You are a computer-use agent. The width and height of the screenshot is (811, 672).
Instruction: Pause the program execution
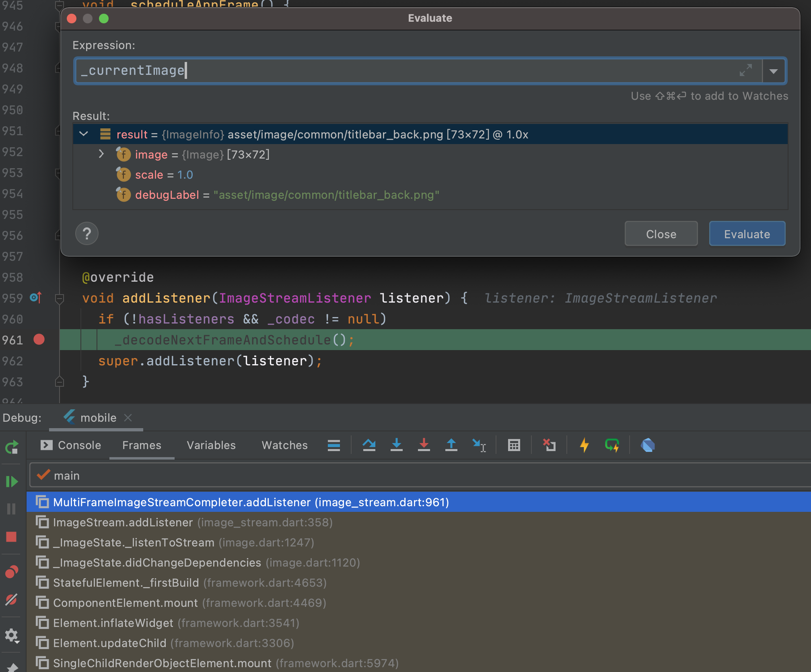point(12,509)
